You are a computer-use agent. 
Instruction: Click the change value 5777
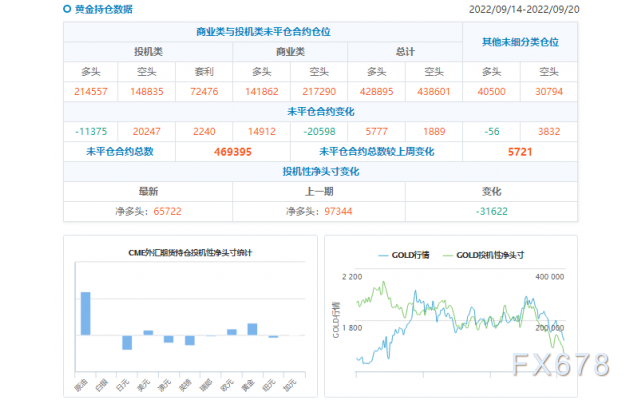click(376, 132)
